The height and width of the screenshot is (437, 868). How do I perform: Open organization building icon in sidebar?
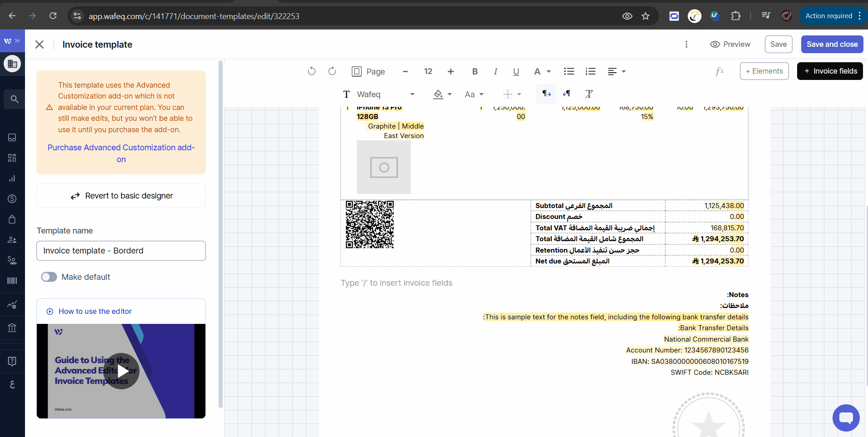12,64
